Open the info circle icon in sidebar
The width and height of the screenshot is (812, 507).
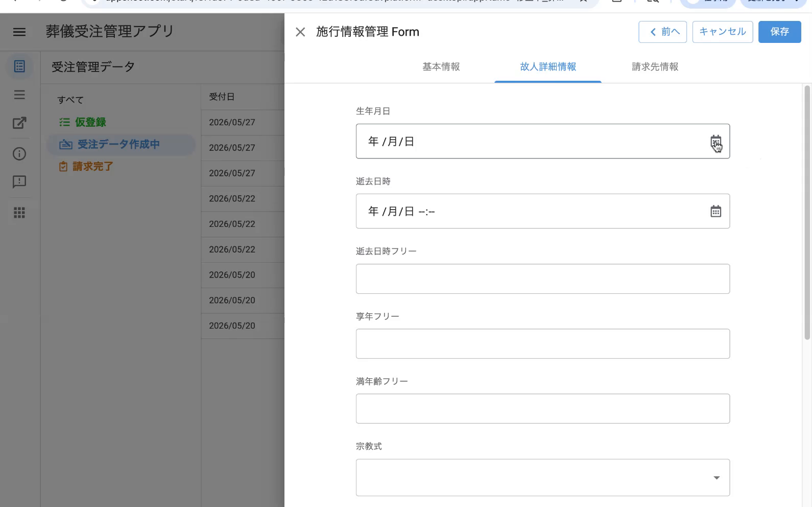[19, 154]
